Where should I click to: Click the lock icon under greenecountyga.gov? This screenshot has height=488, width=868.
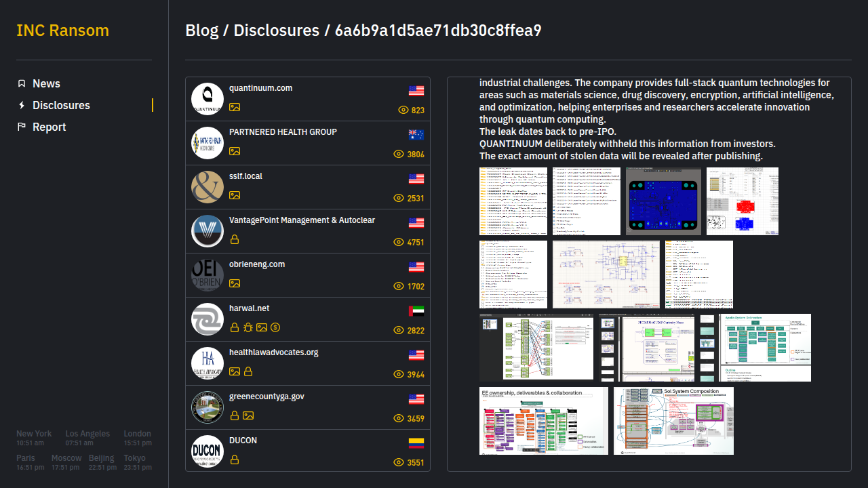click(x=235, y=415)
